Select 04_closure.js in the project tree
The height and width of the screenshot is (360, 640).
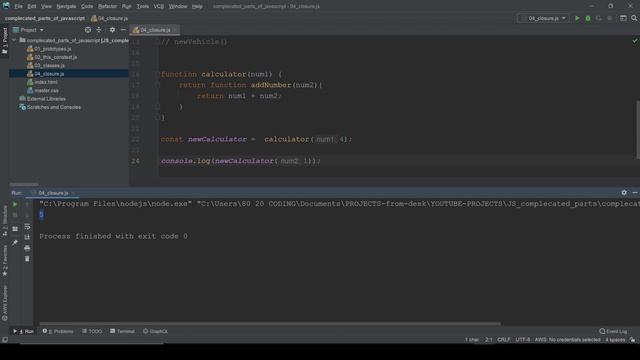pos(49,74)
